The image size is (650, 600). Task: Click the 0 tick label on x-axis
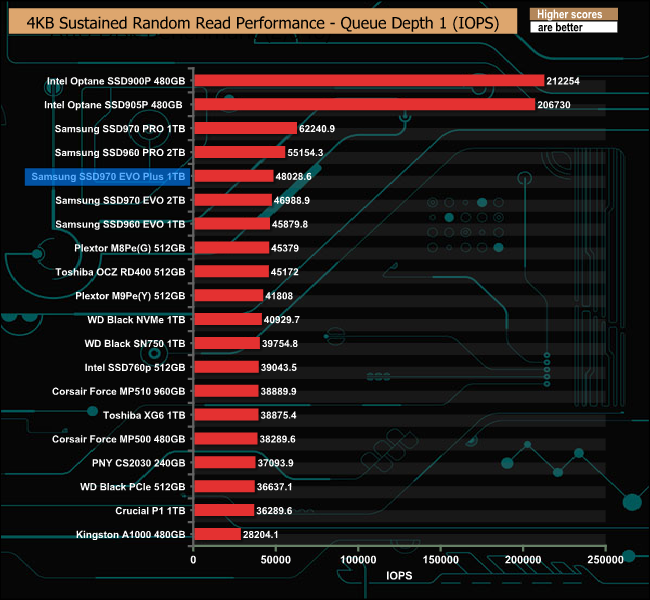(x=193, y=560)
